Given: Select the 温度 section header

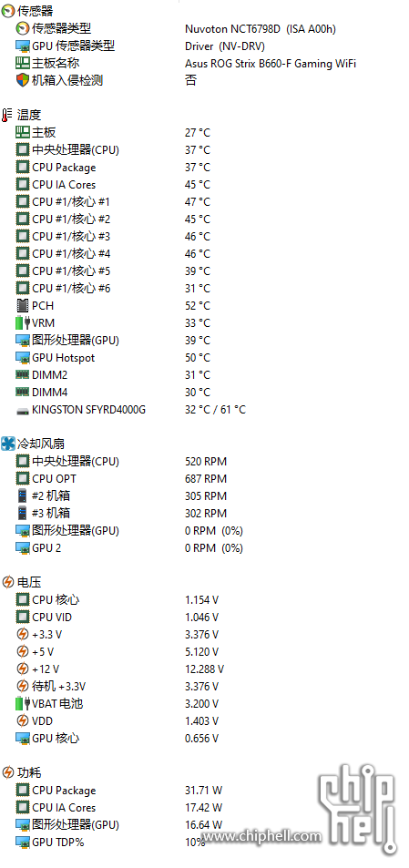Looking at the screenshot, I should pyautogui.click(x=29, y=115).
